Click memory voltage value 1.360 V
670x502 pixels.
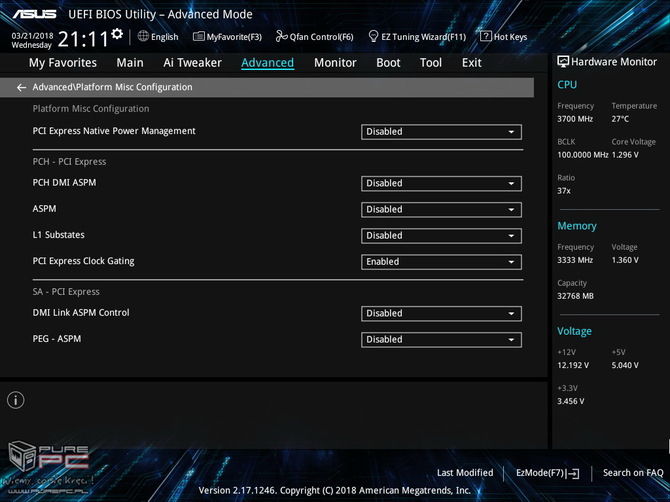[625, 260]
